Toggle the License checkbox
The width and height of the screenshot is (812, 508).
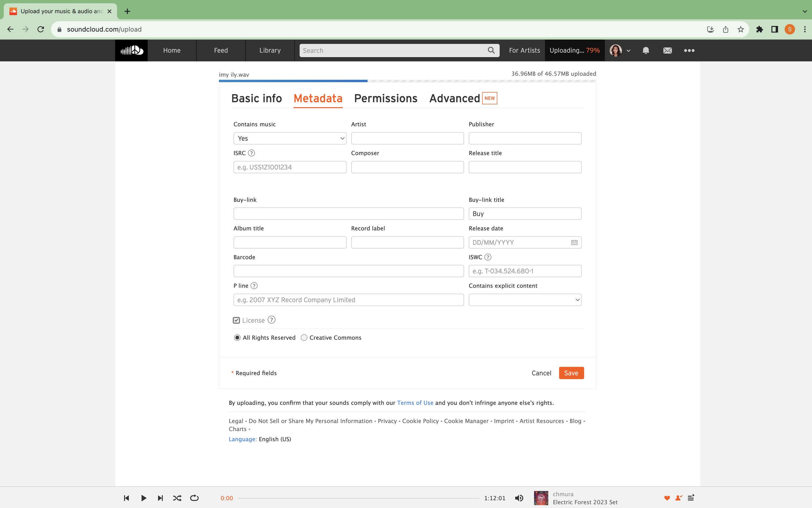[236, 320]
